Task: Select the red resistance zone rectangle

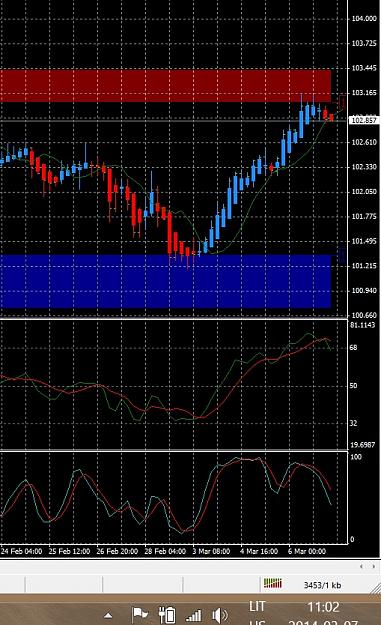Action: coord(165,86)
